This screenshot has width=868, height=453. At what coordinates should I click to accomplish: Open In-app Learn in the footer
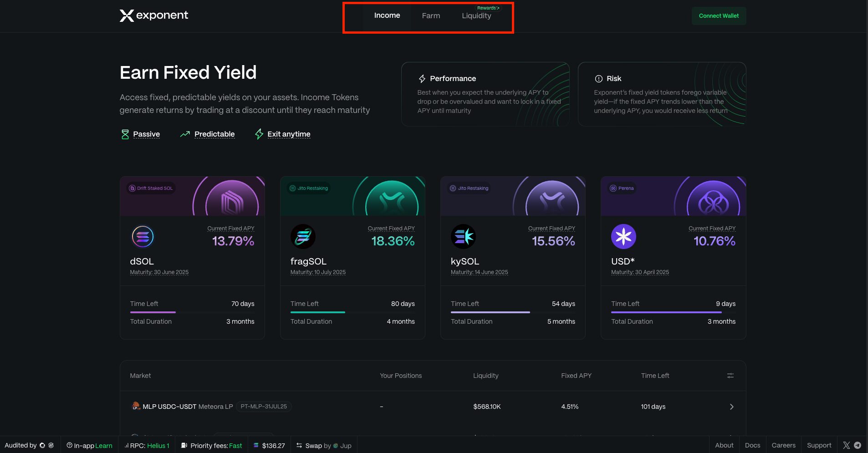point(89,445)
